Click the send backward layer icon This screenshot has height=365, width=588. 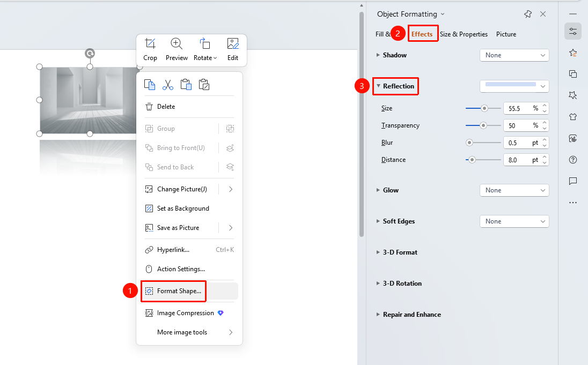230,167
